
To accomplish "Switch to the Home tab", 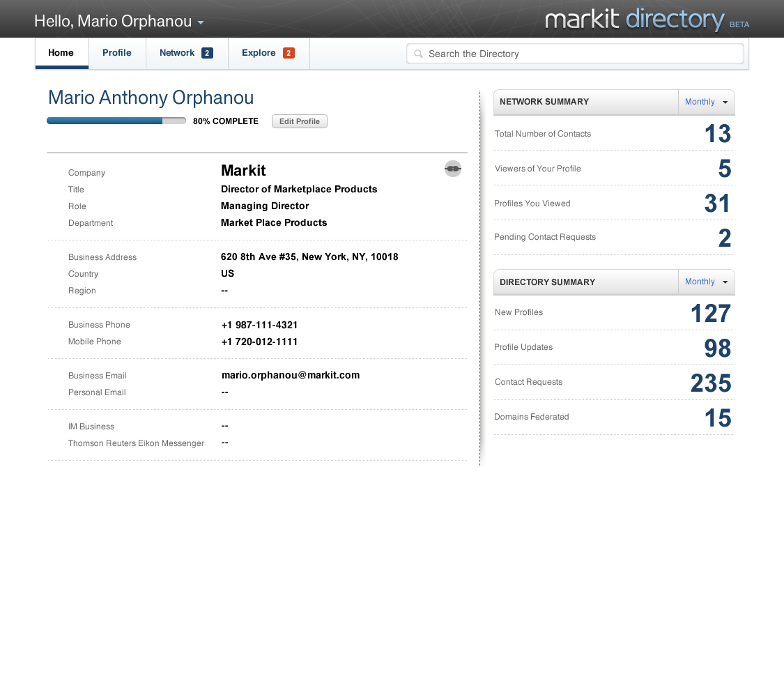I will point(61,53).
